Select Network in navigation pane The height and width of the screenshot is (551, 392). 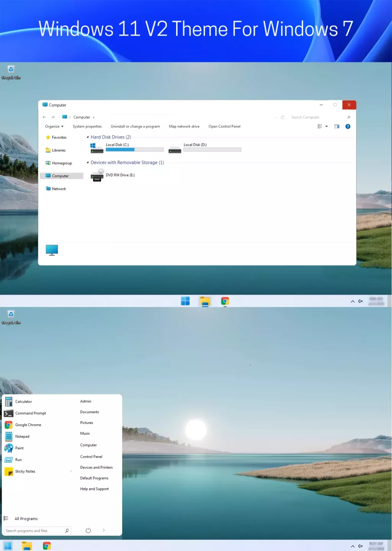coord(56,189)
